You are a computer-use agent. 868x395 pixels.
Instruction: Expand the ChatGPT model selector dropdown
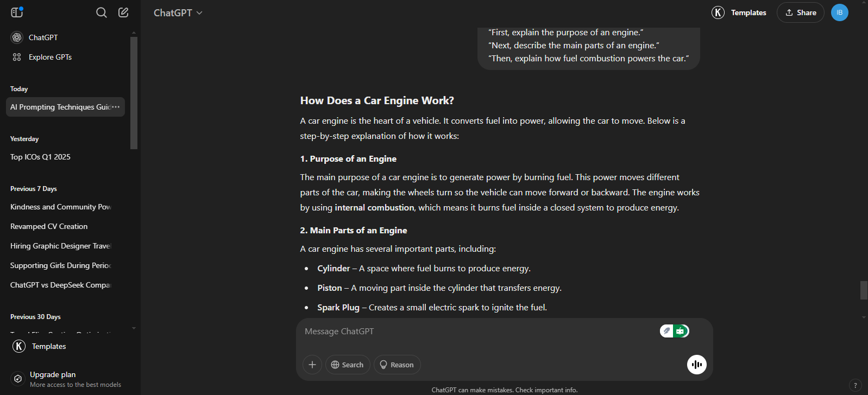click(178, 12)
